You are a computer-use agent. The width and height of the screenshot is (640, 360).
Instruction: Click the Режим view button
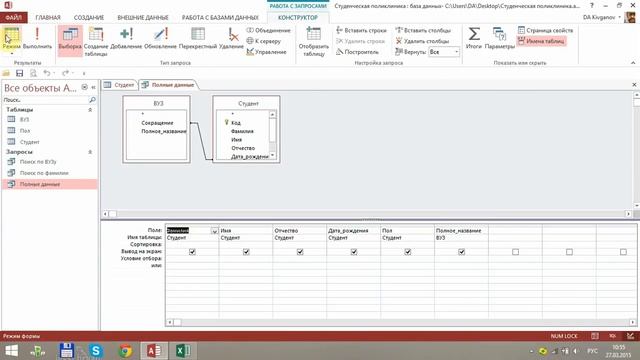pos(11,37)
